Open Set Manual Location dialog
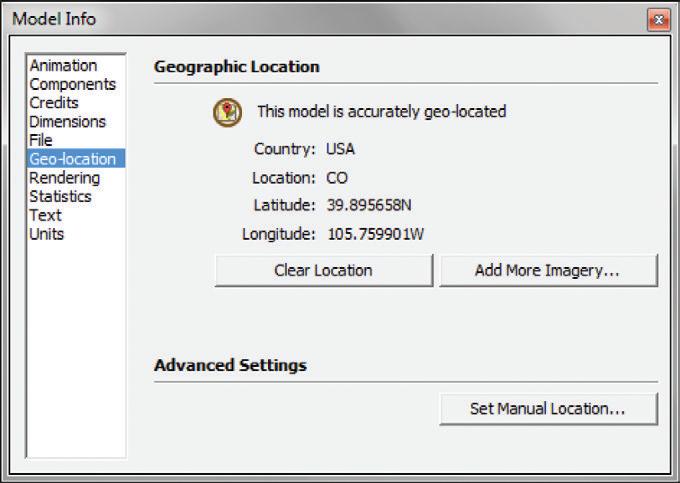 tap(548, 408)
